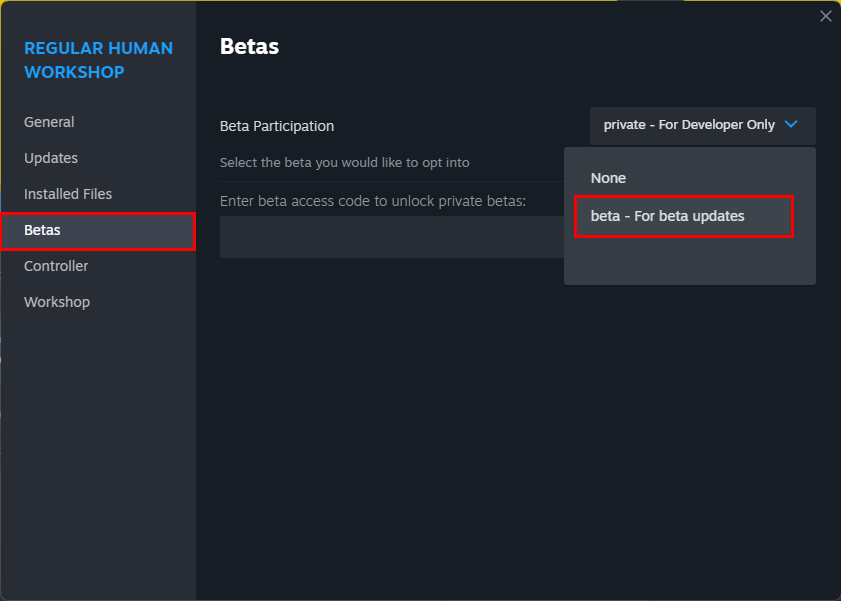Open the Installed Files section
This screenshot has width=841, height=601.
(67, 193)
